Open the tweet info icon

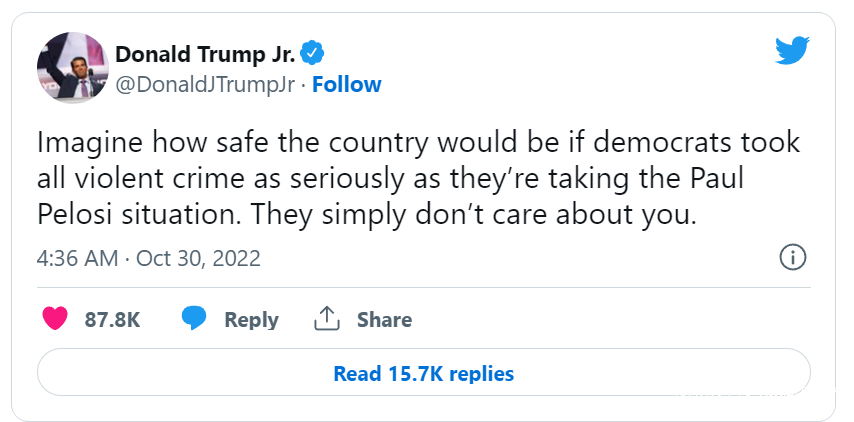point(792,257)
